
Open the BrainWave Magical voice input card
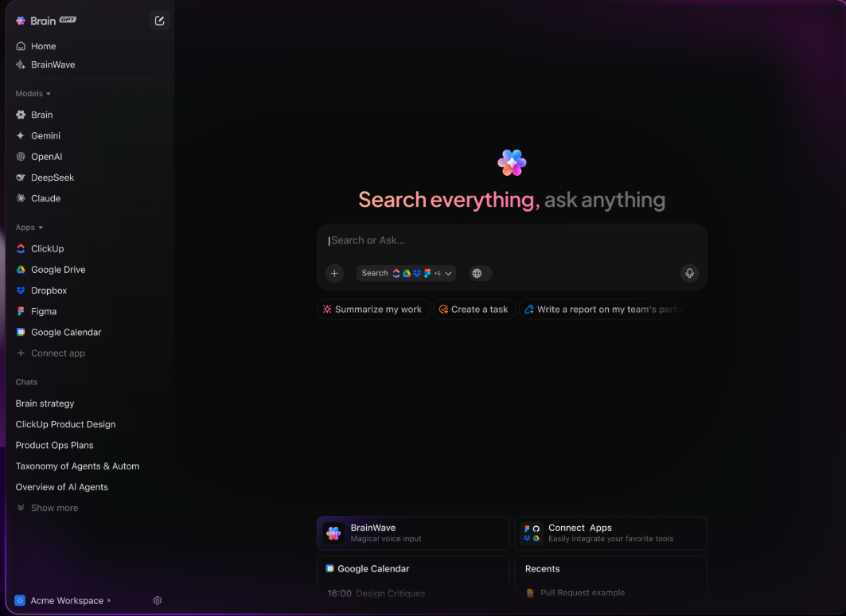[x=413, y=533]
